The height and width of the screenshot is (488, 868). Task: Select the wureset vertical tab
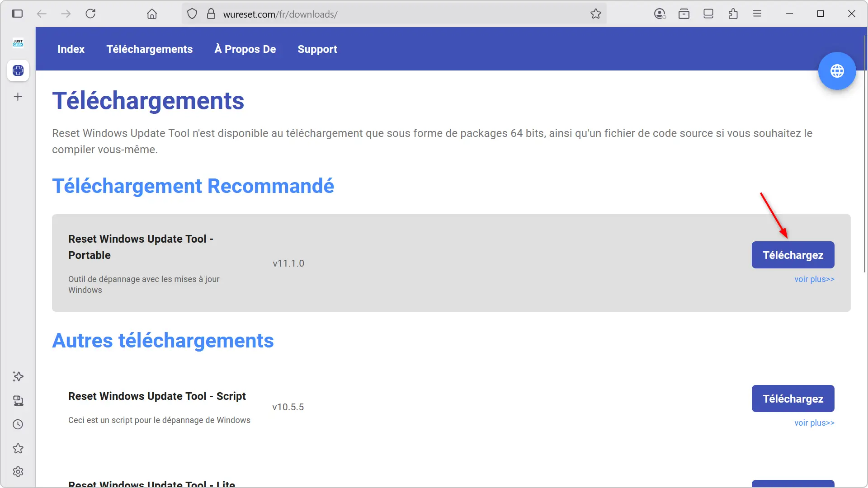click(x=18, y=70)
